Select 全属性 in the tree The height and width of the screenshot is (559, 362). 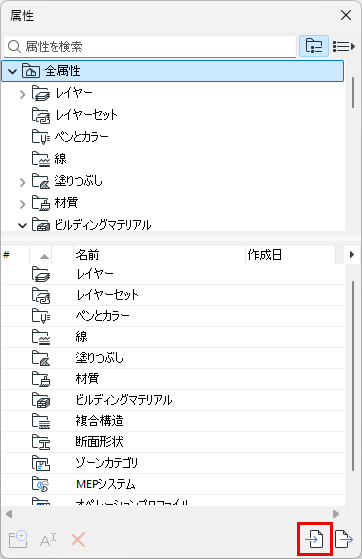[x=173, y=71]
